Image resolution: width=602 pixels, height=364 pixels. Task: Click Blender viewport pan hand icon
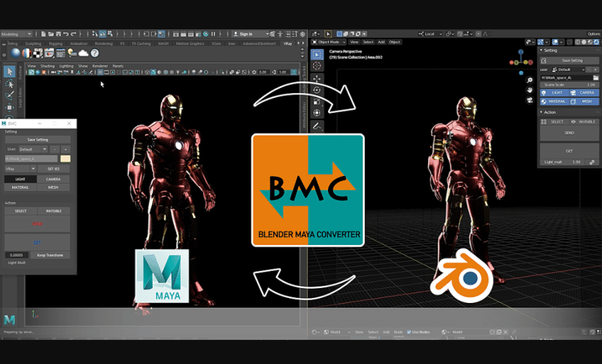pyautogui.click(x=530, y=90)
